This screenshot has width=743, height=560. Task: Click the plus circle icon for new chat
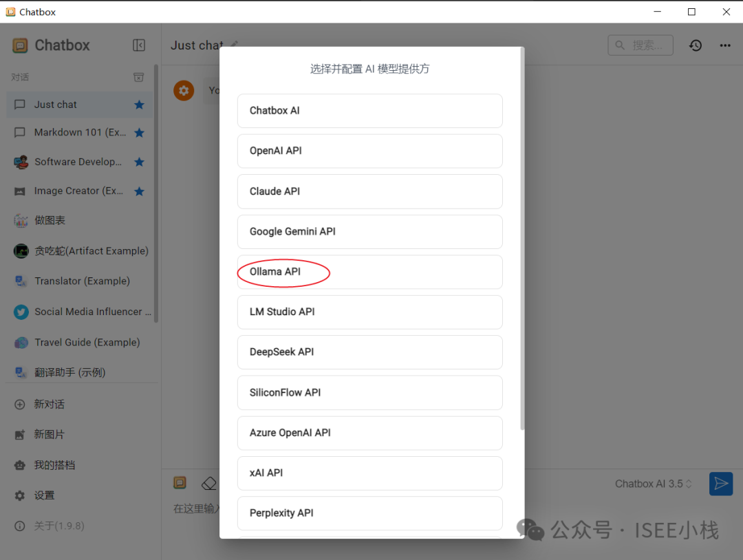click(20, 405)
